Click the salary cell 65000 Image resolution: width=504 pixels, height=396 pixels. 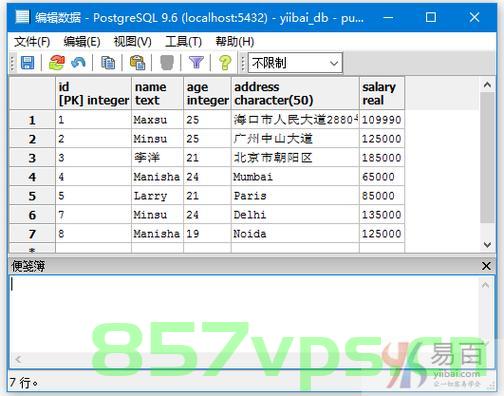tap(382, 177)
